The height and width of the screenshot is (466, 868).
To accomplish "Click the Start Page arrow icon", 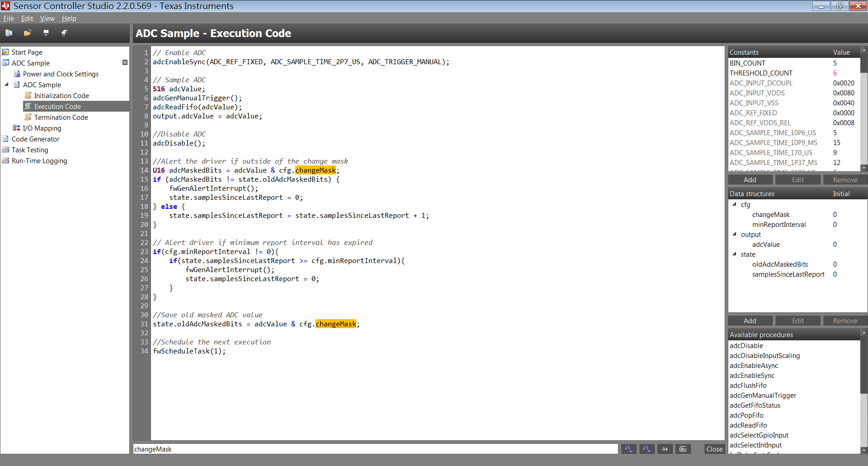I will tap(5, 52).
